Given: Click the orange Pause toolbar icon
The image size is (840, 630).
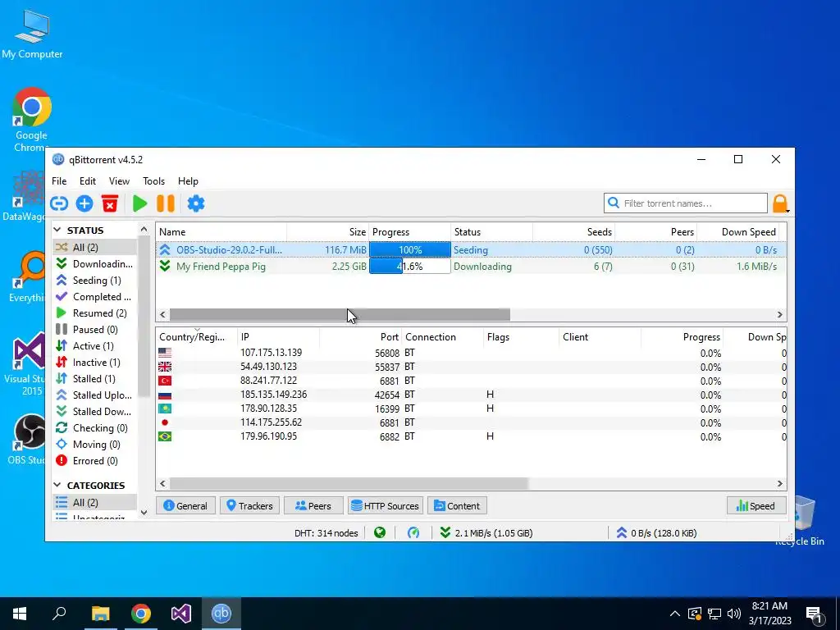Looking at the screenshot, I should pyautogui.click(x=166, y=203).
